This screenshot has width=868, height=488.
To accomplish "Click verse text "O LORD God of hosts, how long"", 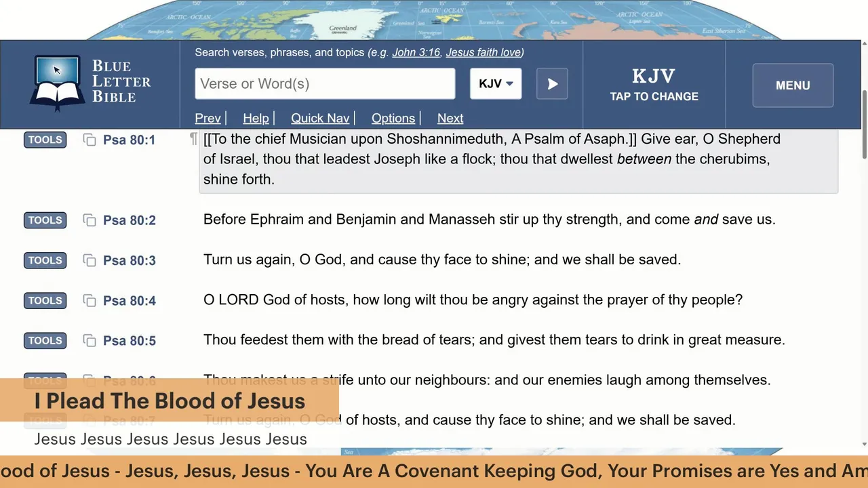I will pos(473,300).
